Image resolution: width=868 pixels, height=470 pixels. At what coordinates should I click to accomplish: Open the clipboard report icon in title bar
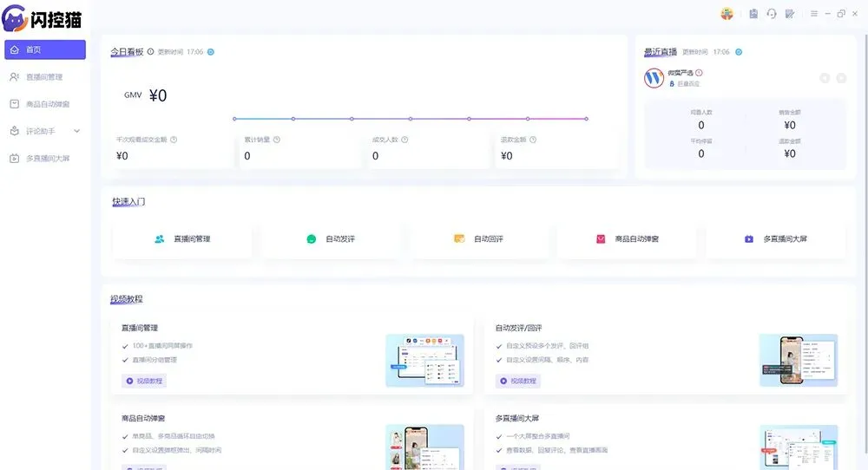[x=753, y=14]
